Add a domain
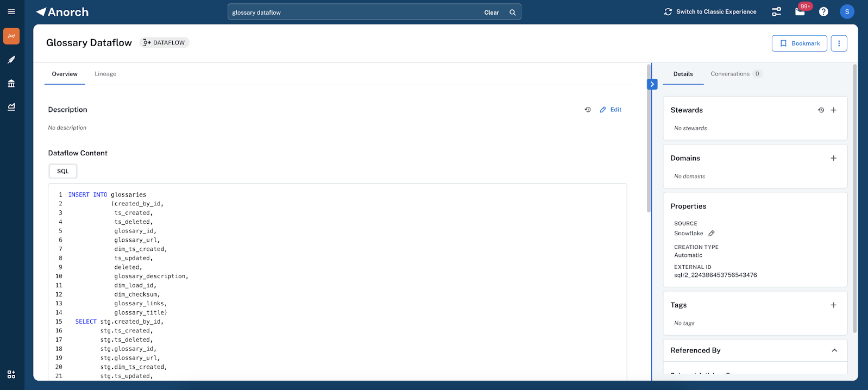The image size is (868, 390). (x=834, y=158)
